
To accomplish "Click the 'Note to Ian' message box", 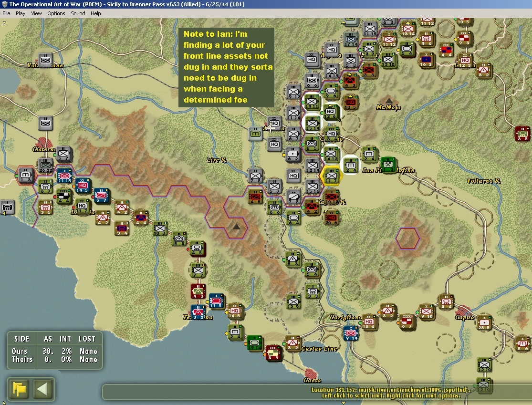I will 226,68.
